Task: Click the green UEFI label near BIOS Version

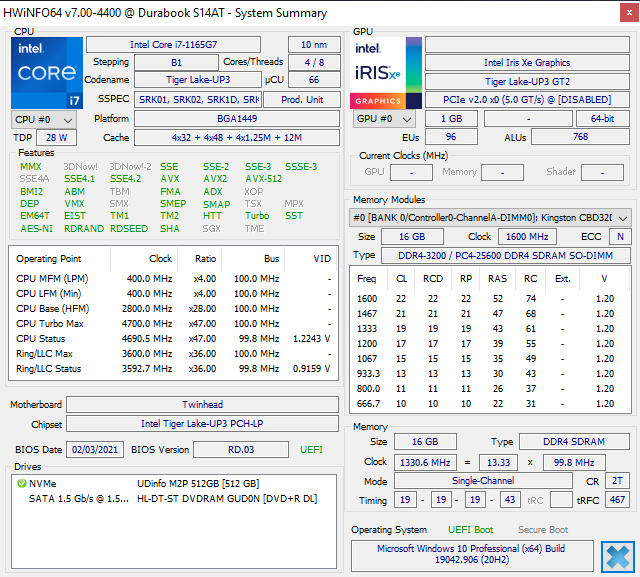Action: (311, 449)
